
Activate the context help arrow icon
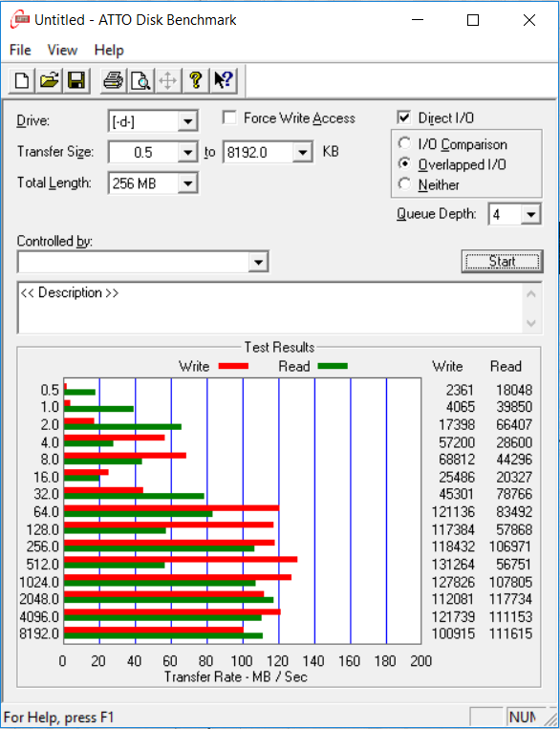point(224,80)
